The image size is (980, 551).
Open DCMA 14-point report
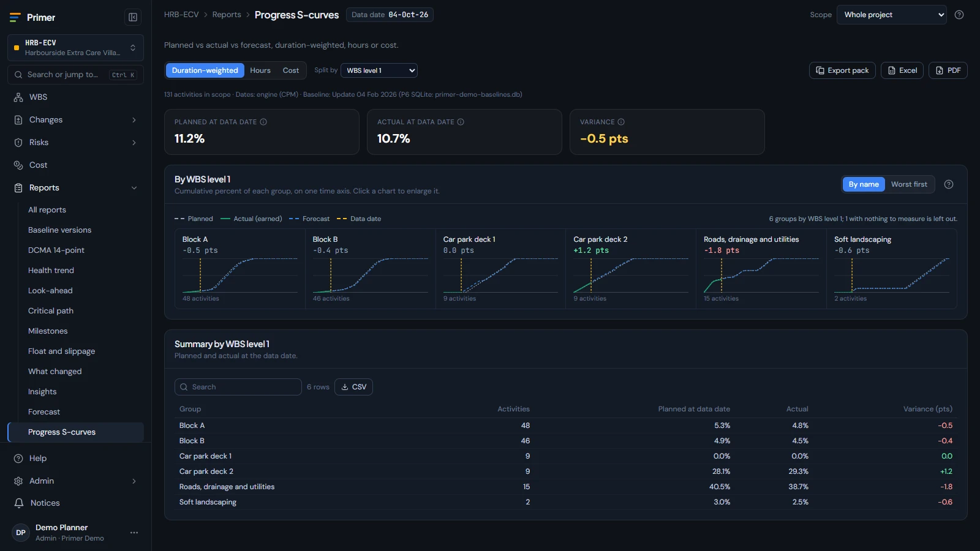pyautogui.click(x=82, y=250)
